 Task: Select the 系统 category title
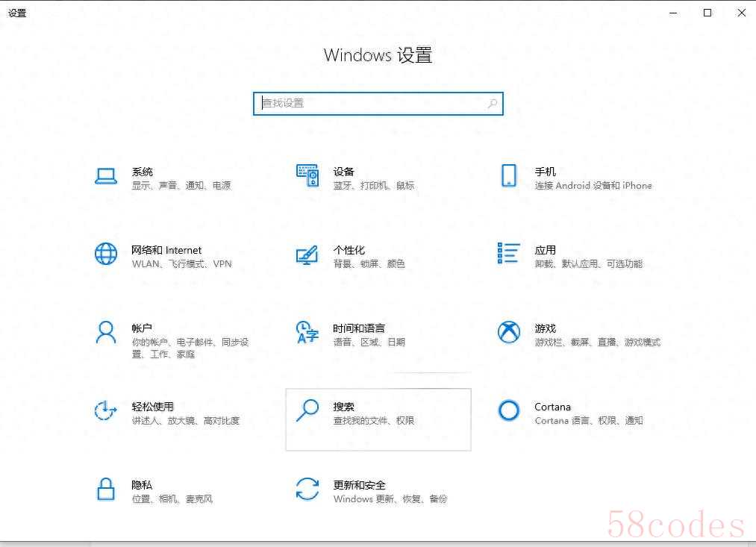point(143,172)
